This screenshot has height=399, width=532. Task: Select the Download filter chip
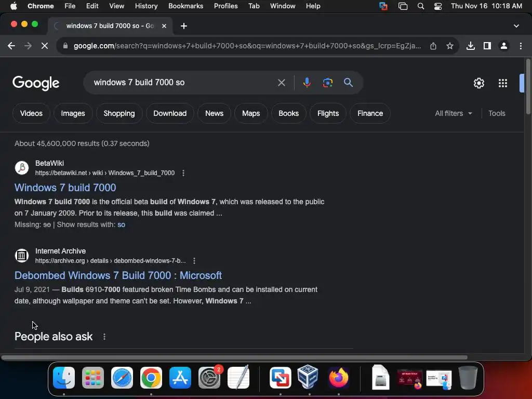pos(170,113)
